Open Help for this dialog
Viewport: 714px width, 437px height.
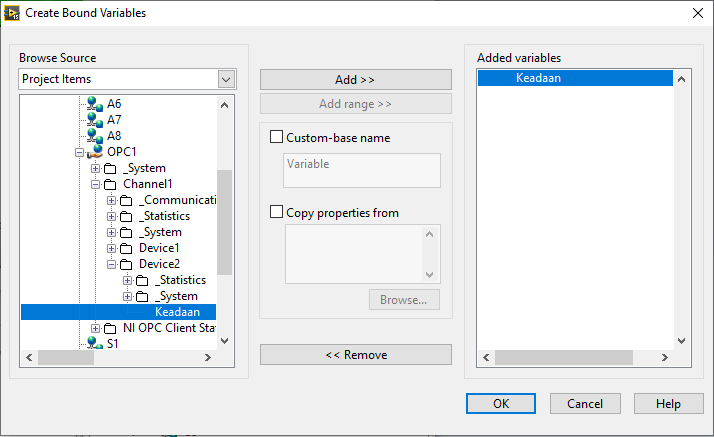(x=668, y=404)
